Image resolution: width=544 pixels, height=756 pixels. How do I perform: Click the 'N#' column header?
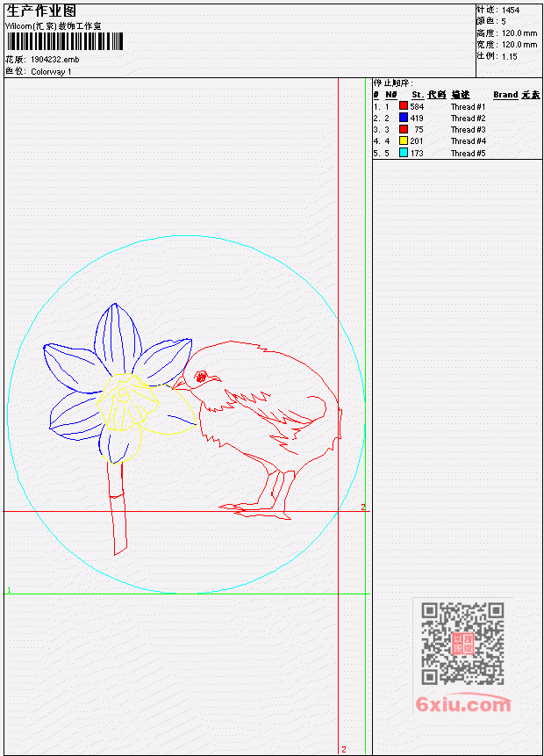click(x=390, y=95)
